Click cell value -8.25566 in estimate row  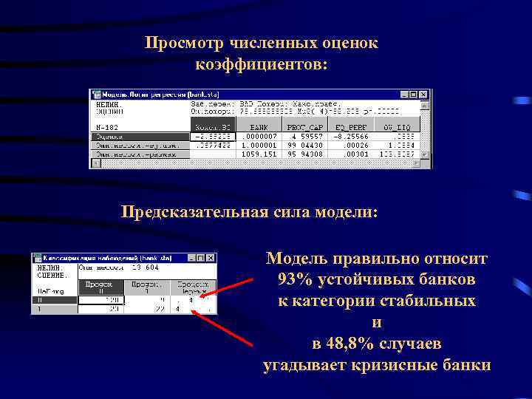click(x=351, y=137)
